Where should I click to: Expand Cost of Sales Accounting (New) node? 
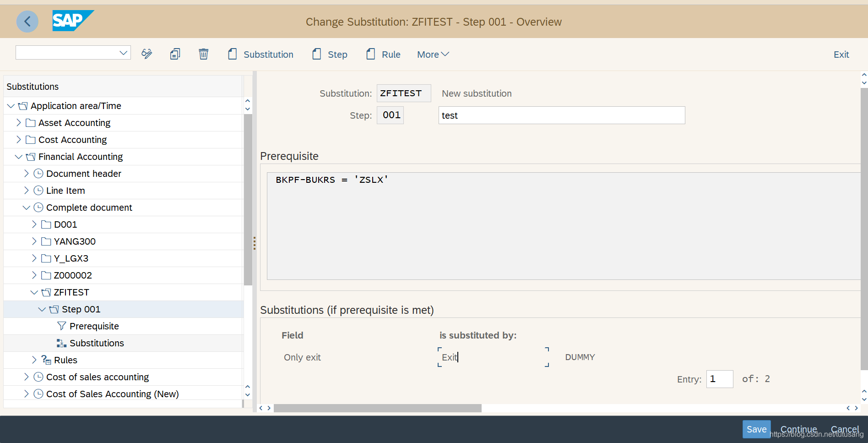click(27, 394)
